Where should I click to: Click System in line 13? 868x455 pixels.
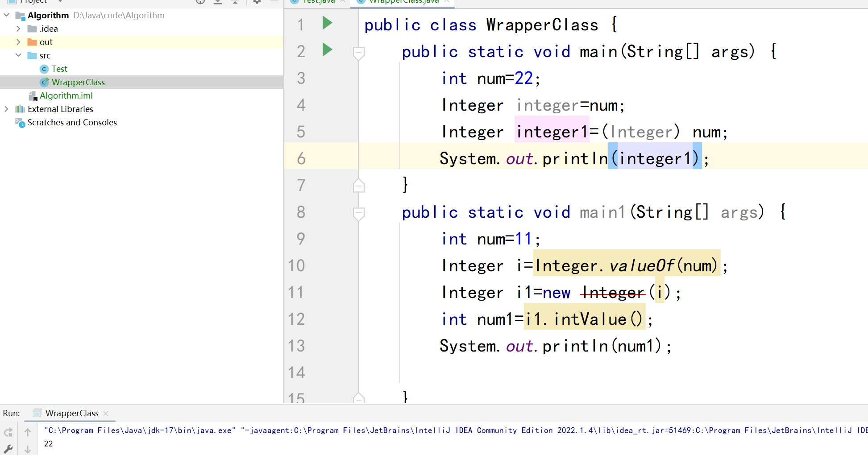coord(468,346)
